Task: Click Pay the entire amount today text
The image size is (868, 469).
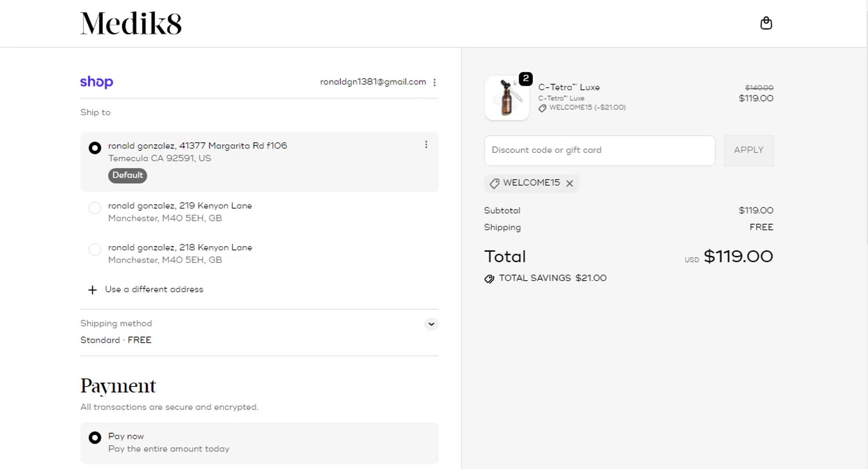Action: (x=169, y=449)
